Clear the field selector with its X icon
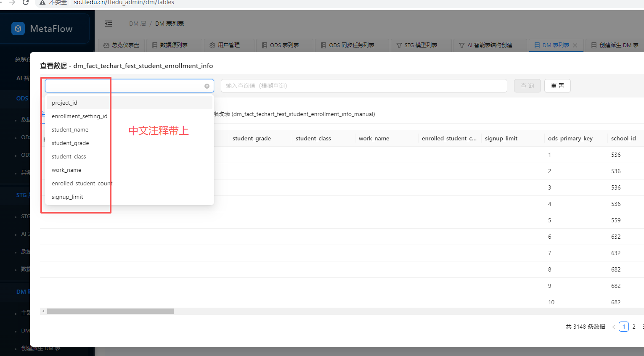The height and width of the screenshot is (356, 644). (207, 86)
